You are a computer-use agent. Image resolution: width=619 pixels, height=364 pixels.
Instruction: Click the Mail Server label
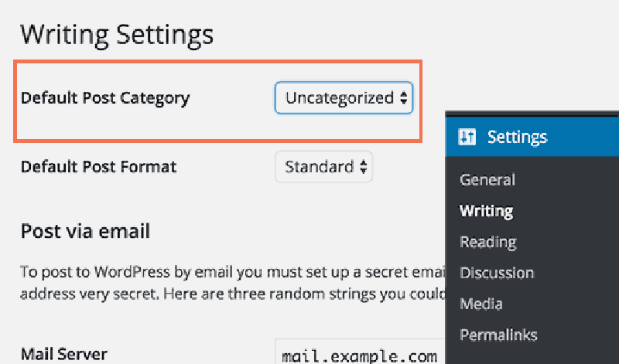point(64,355)
